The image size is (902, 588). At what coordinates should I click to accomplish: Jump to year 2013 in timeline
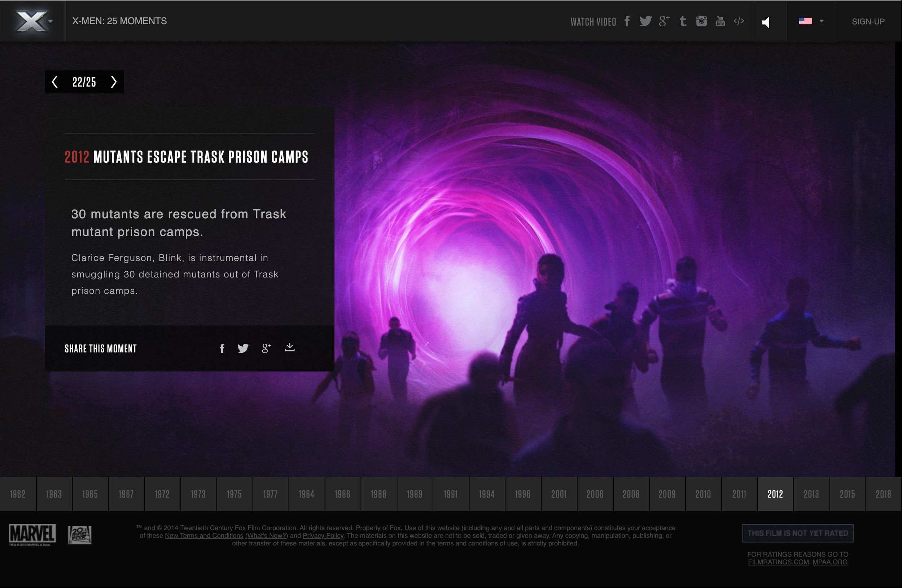pyautogui.click(x=811, y=494)
